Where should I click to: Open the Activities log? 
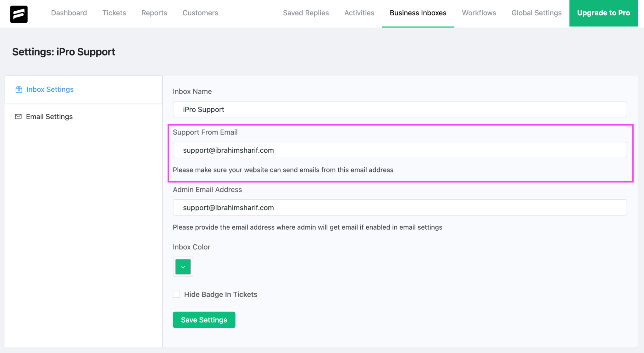coord(359,13)
